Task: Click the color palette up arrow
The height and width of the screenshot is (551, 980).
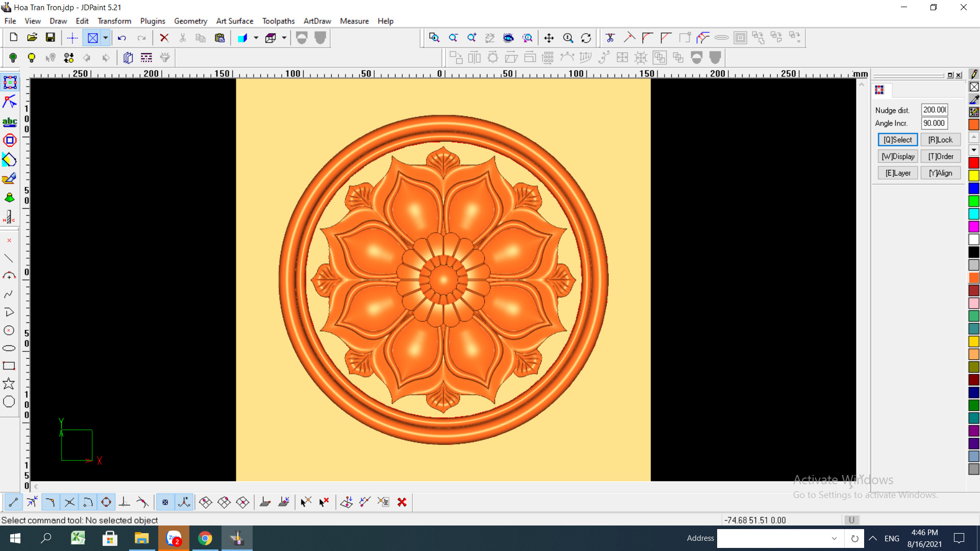Action: tap(974, 137)
